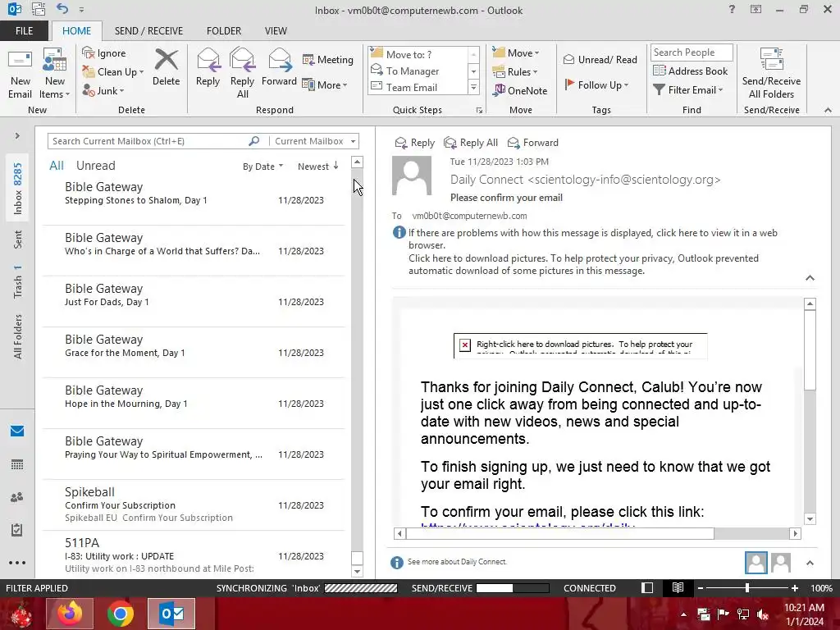
Task: Open Clean Up dropdown
Action: coord(113,72)
